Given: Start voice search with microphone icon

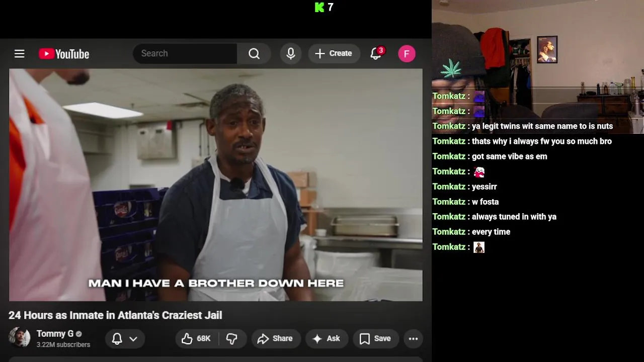Looking at the screenshot, I should coord(291,53).
